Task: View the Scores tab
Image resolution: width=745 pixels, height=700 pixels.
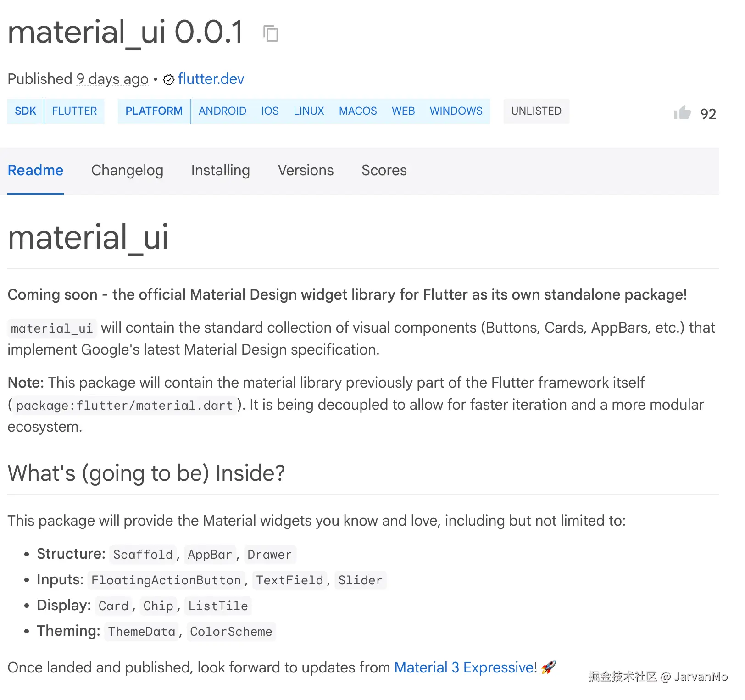Action: pyautogui.click(x=384, y=170)
